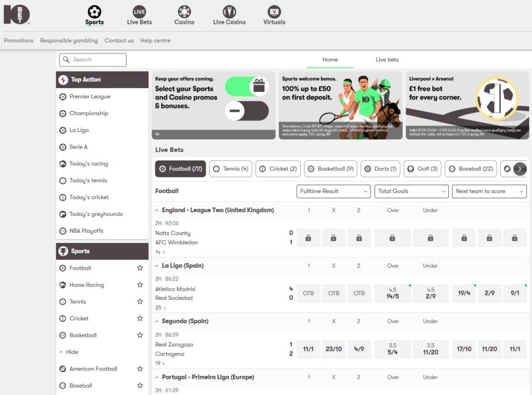Open the Fulltime Result dropdown
This screenshot has height=395, width=532.
tap(334, 191)
